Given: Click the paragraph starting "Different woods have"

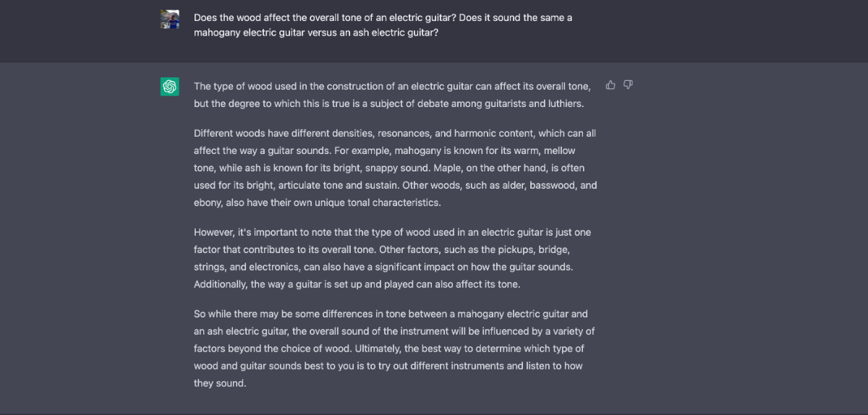Looking at the screenshot, I should tap(395, 168).
